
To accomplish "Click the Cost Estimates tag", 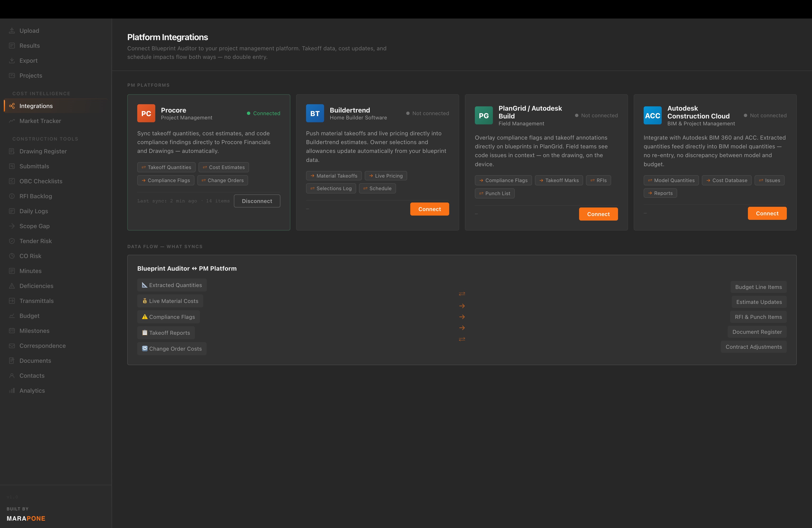I will (224, 167).
